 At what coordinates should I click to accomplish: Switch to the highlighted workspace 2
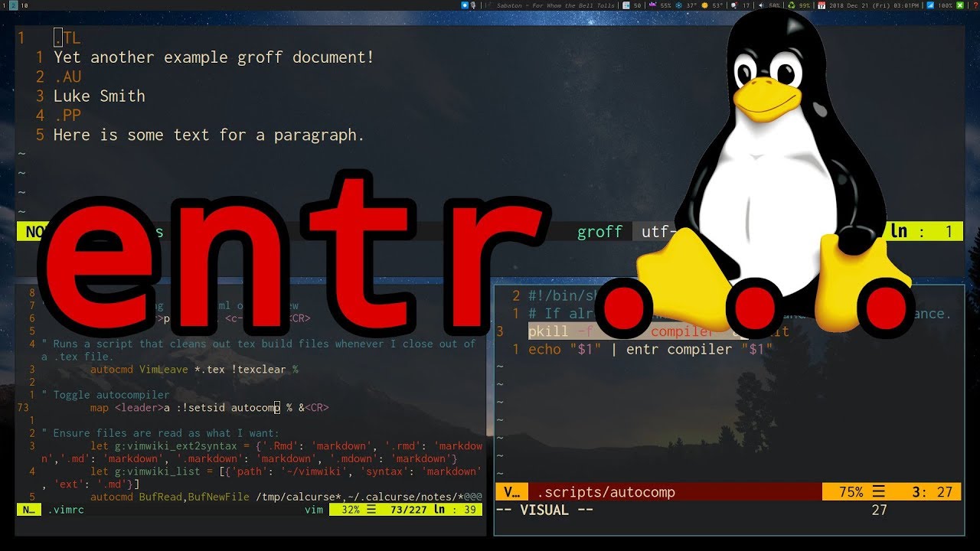(14, 5)
